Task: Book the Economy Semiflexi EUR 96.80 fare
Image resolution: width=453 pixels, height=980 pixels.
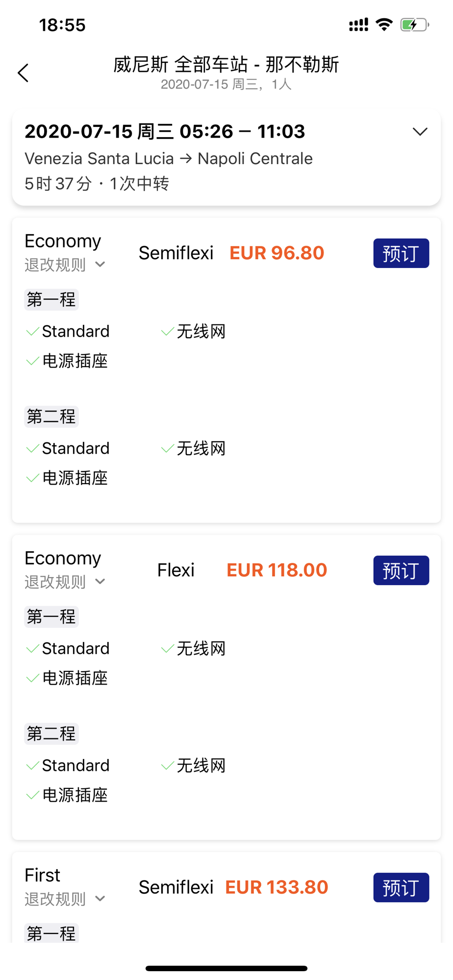Action: pos(401,253)
